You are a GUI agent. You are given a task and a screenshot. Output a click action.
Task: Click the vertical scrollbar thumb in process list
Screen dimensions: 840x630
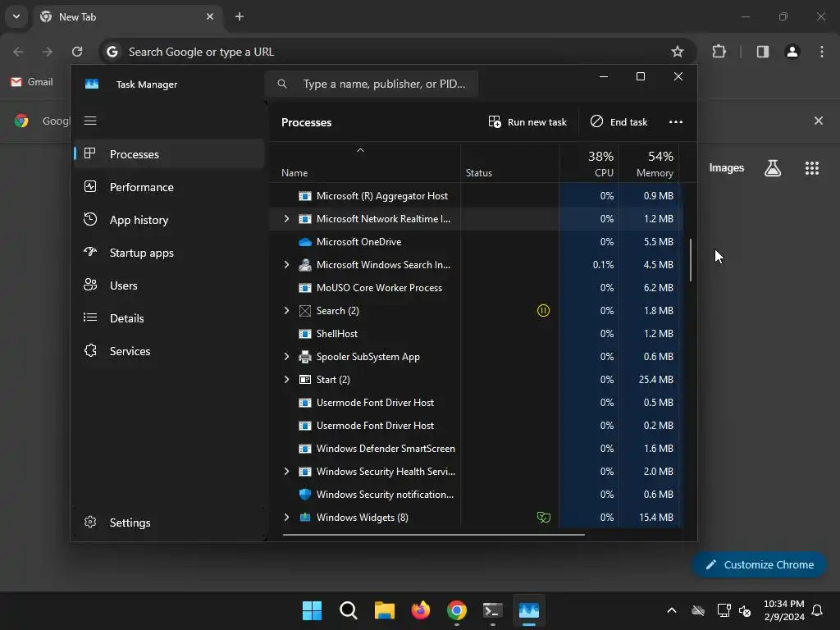(691, 260)
